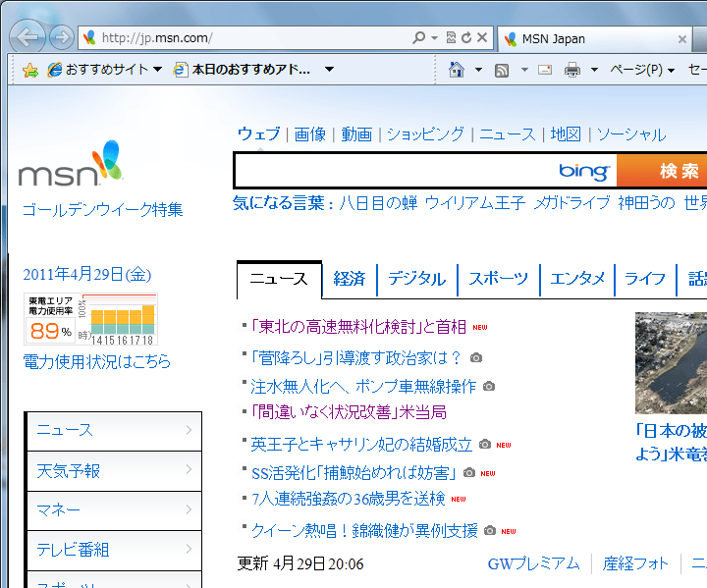
Task: Open headline 注水無人化へ、ポンプ車無線操作
Action: pyautogui.click(x=363, y=387)
